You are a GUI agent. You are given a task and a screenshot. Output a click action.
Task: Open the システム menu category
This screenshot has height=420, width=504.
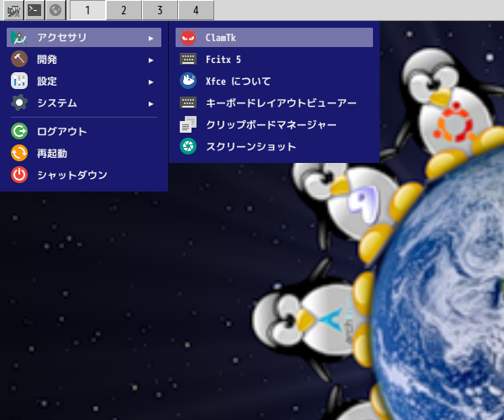84,103
